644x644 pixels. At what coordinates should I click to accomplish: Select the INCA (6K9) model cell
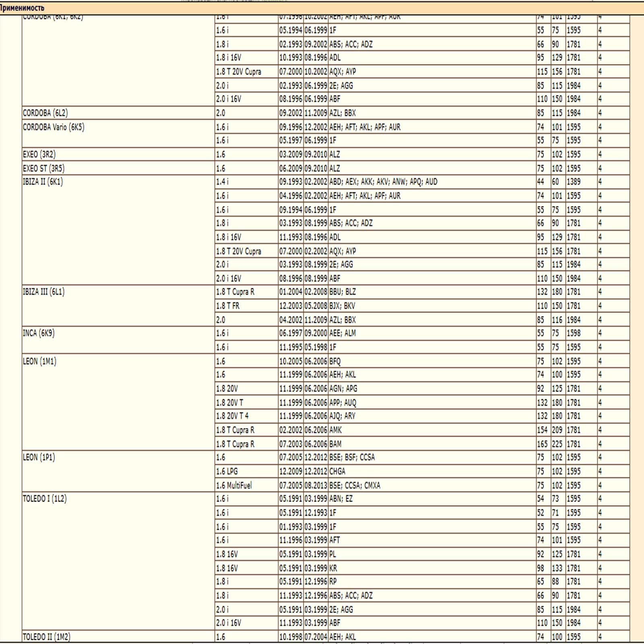coord(39,333)
